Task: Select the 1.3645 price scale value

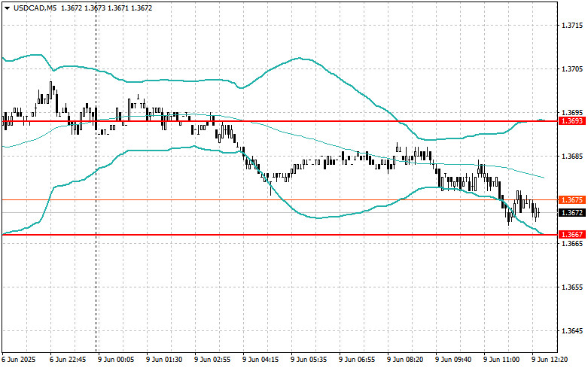Action: (x=572, y=331)
